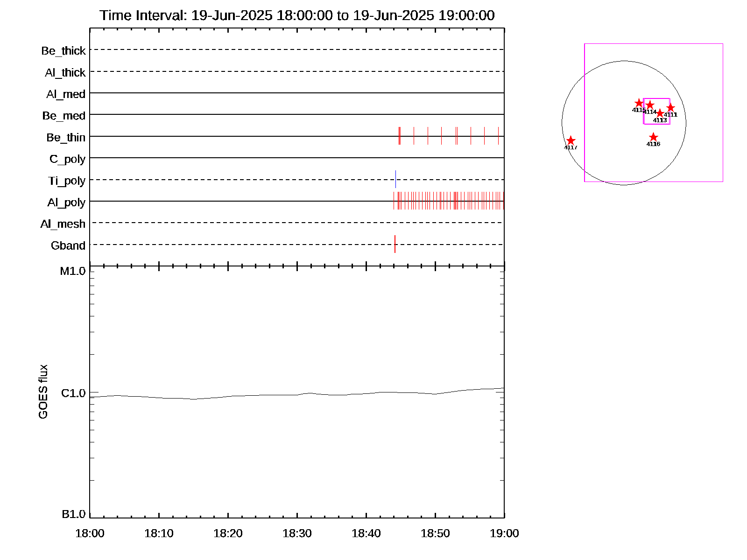
Task: Click the C_poly filter label
Action: (67, 159)
